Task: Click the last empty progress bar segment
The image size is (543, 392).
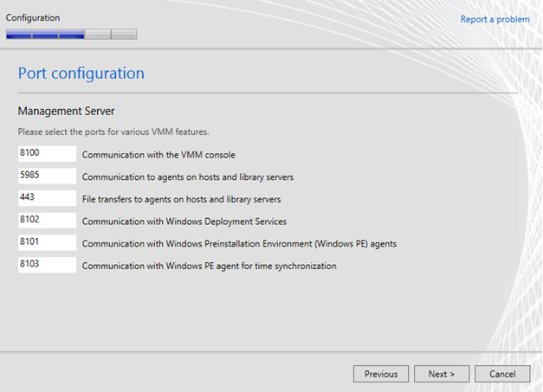Action: (x=124, y=35)
